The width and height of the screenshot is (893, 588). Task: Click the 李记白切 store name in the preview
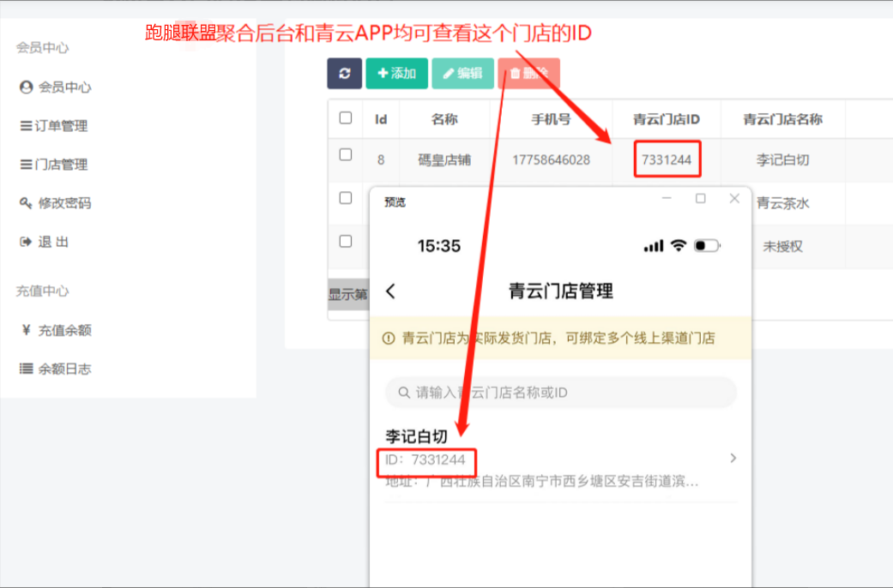pos(416,436)
